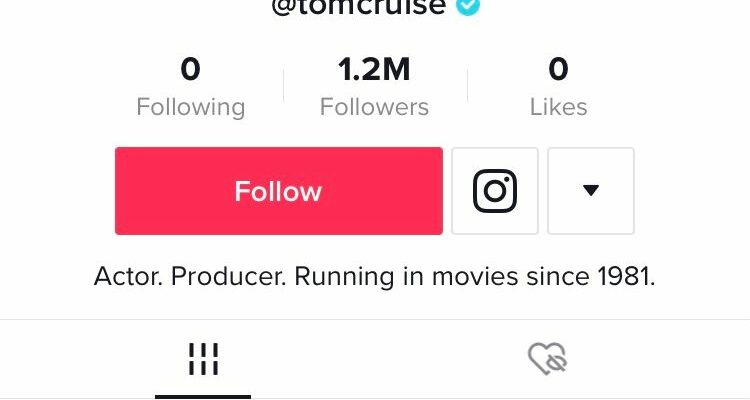The width and height of the screenshot is (750, 400).
Task: Select the bio line starting with Actor
Action: coord(375,277)
